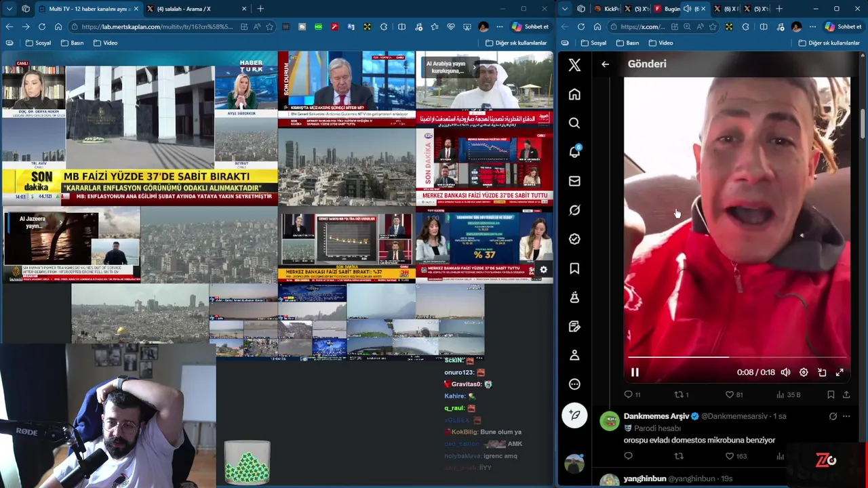Reload page in right browser window

click(581, 26)
